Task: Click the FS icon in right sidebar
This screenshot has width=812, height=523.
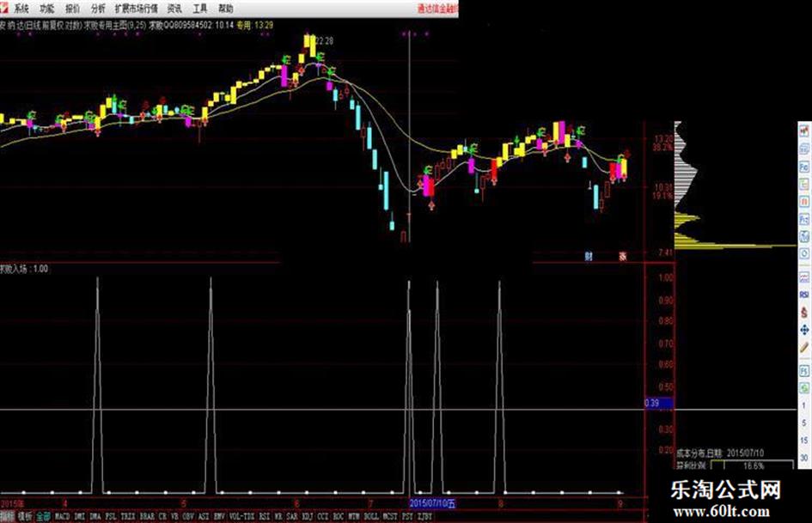Action: click(x=804, y=371)
